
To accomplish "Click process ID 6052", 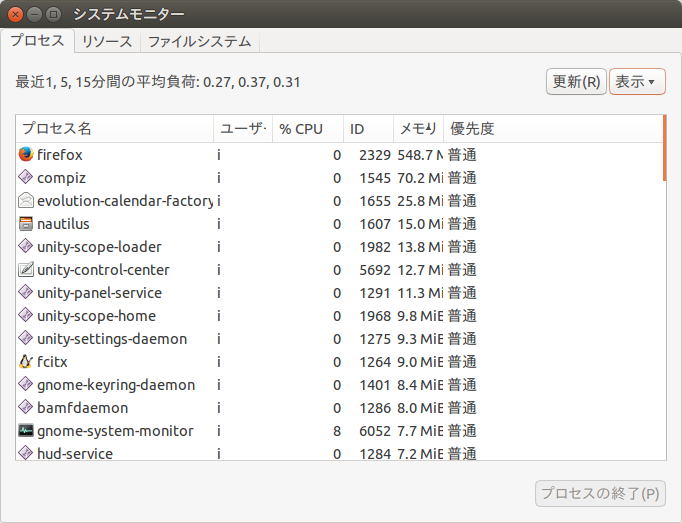I will click(x=375, y=431).
